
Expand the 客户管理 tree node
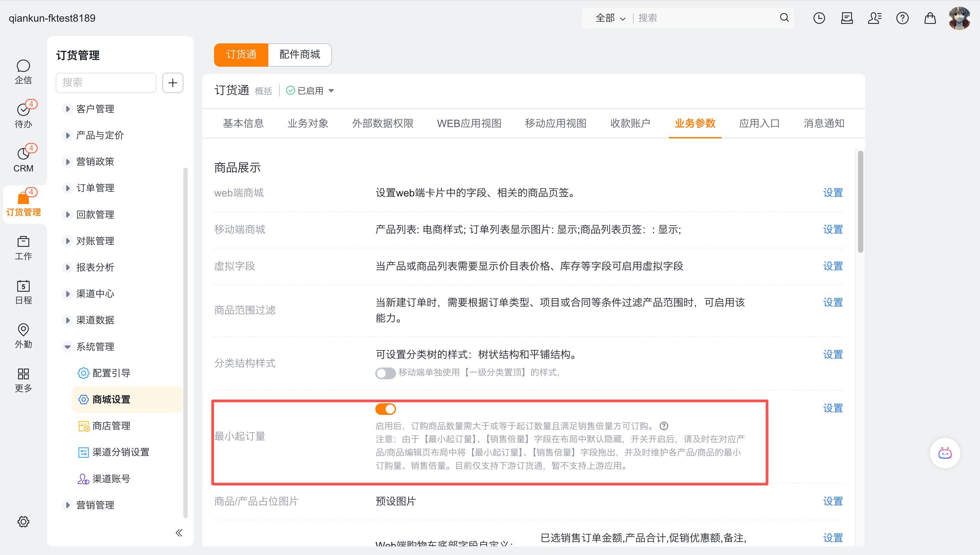tap(67, 109)
